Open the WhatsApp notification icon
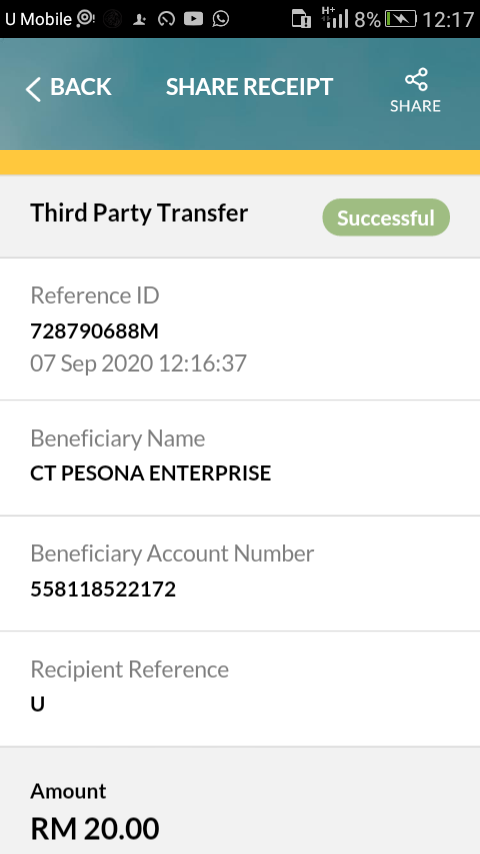The height and width of the screenshot is (854, 480). point(221,19)
